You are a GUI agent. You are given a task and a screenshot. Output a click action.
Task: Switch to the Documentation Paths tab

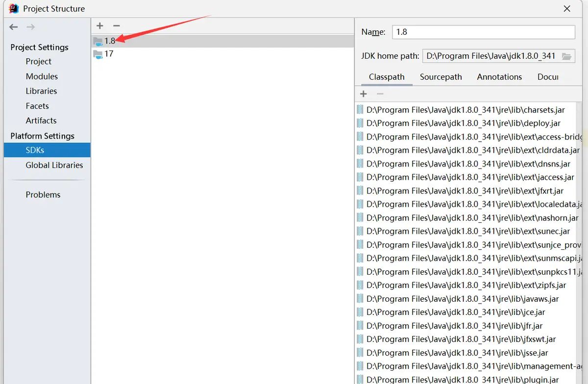[548, 77]
